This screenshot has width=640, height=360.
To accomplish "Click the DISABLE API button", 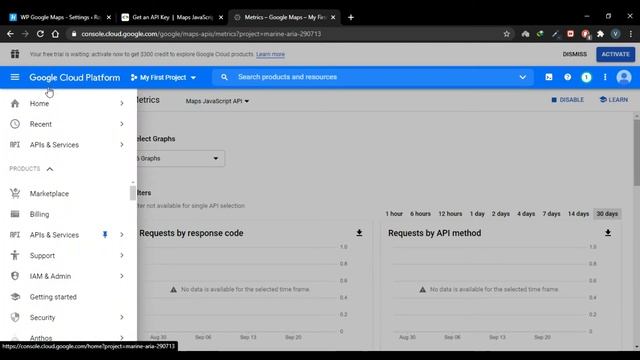I will tap(567, 100).
